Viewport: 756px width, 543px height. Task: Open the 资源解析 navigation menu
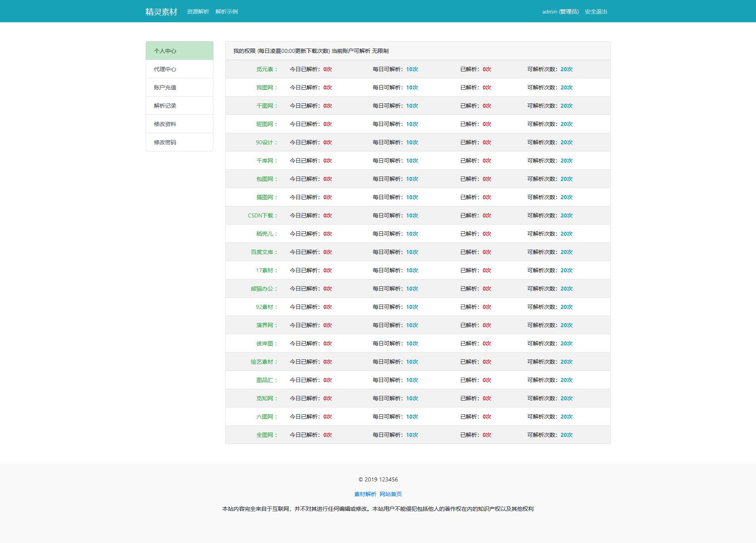coord(198,12)
